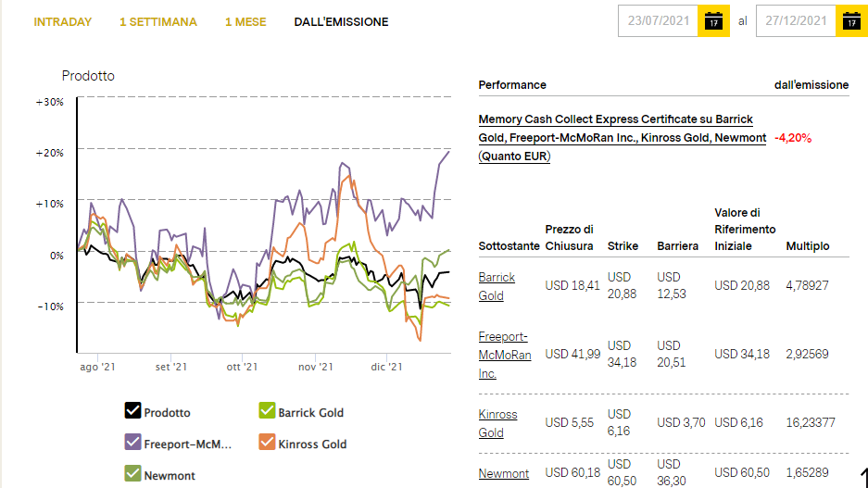Viewport: 868px width, 488px height.
Task: Toggle the Freeport-McM... series checkbox
Action: 132,442
